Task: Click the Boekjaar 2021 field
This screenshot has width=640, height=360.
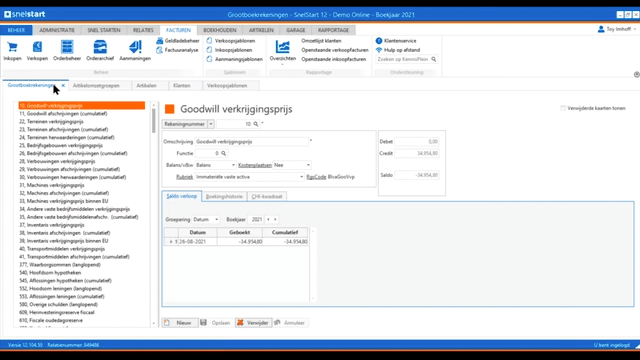Action: tap(256, 220)
